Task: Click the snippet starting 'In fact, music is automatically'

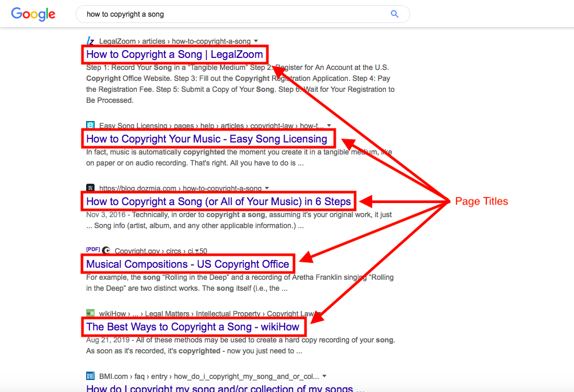Action: 239,158
